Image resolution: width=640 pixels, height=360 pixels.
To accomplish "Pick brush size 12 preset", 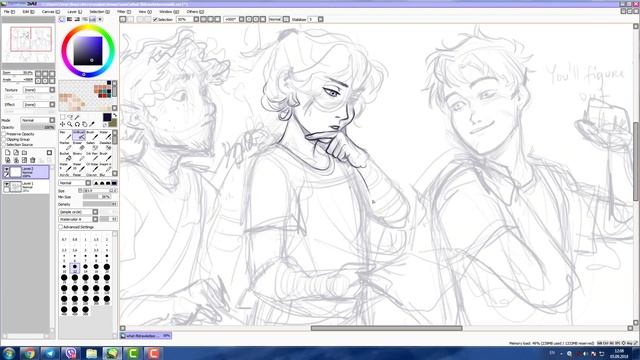I will 75,268.
